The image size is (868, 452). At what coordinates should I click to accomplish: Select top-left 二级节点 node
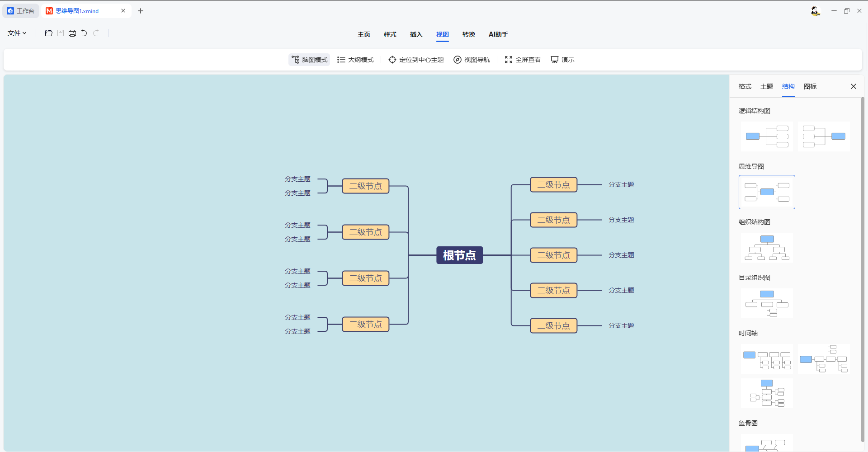click(x=365, y=186)
